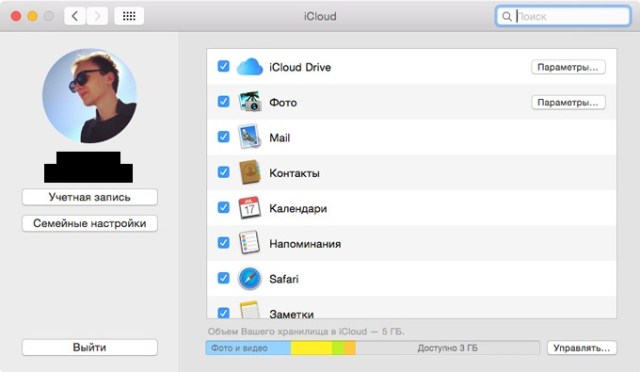The width and height of the screenshot is (640, 372).
Task: Click the magnifier icon in search field
Action: (x=507, y=16)
